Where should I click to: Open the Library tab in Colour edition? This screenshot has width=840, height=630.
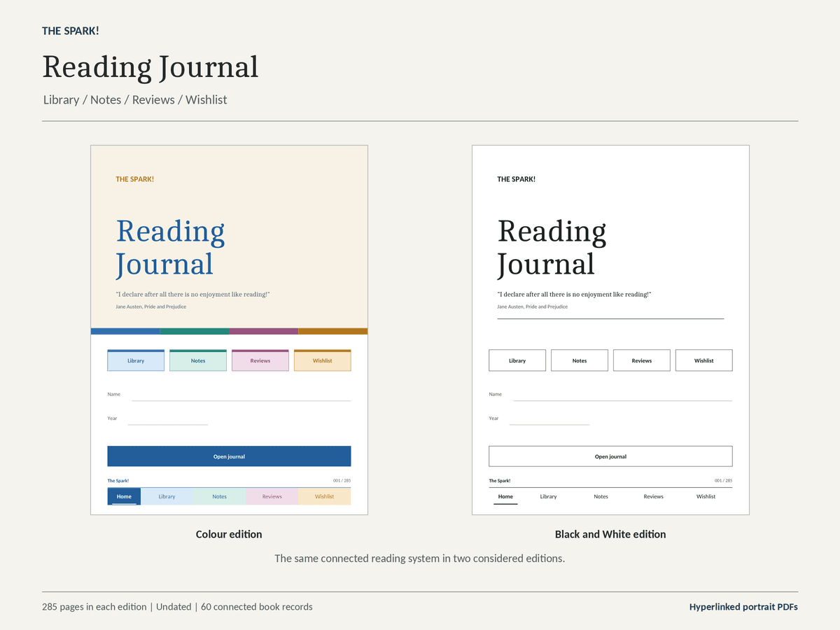136,360
